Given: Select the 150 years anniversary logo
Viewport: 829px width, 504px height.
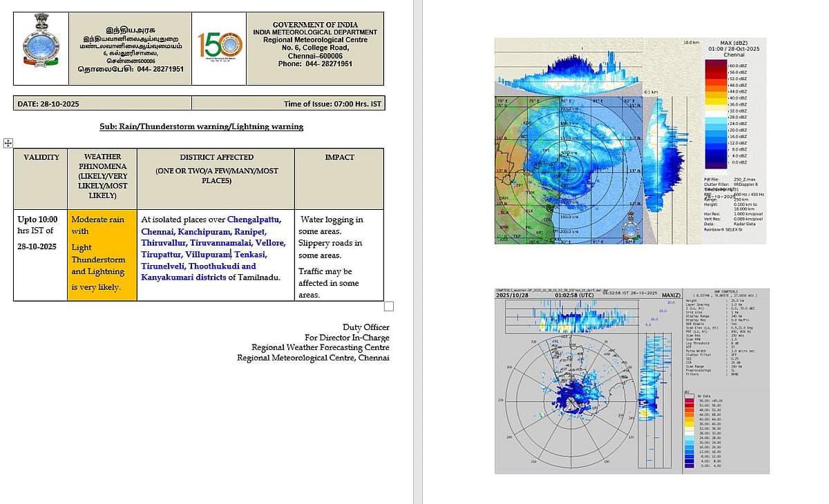Looking at the screenshot, I should tap(220, 48).
